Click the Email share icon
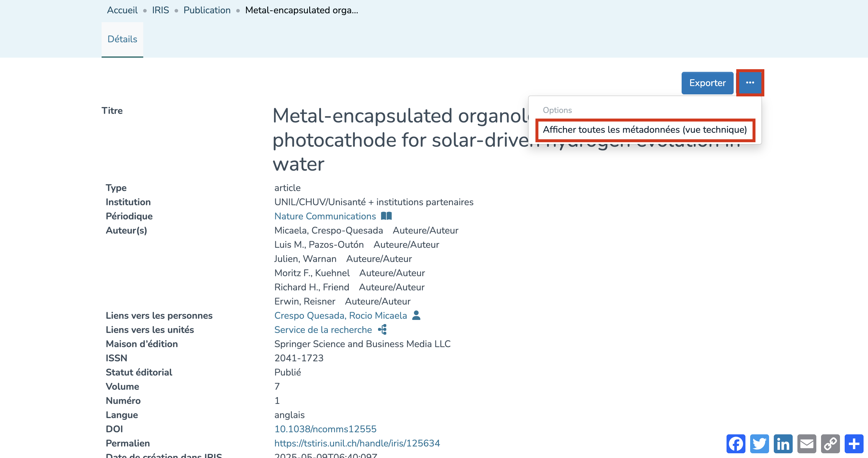The image size is (868, 458). 807,444
